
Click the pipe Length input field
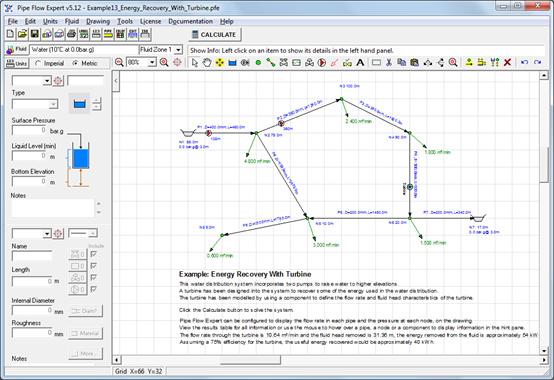pyautogui.click(x=32, y=281)
